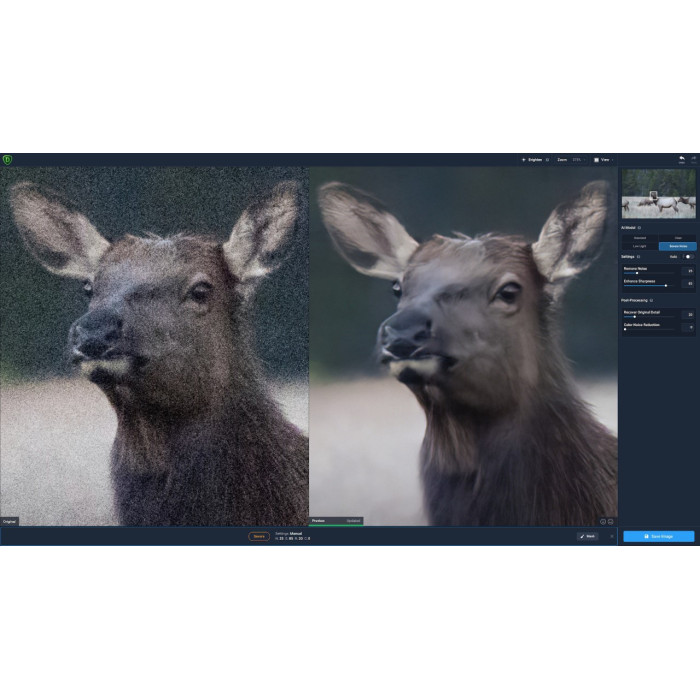
Task: Click the Topaz DeNoise shield logo
Action: click(8, 159)
